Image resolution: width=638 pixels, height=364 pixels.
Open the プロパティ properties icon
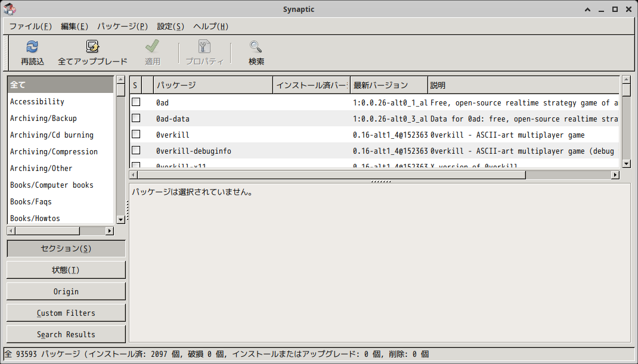point(205,47)
